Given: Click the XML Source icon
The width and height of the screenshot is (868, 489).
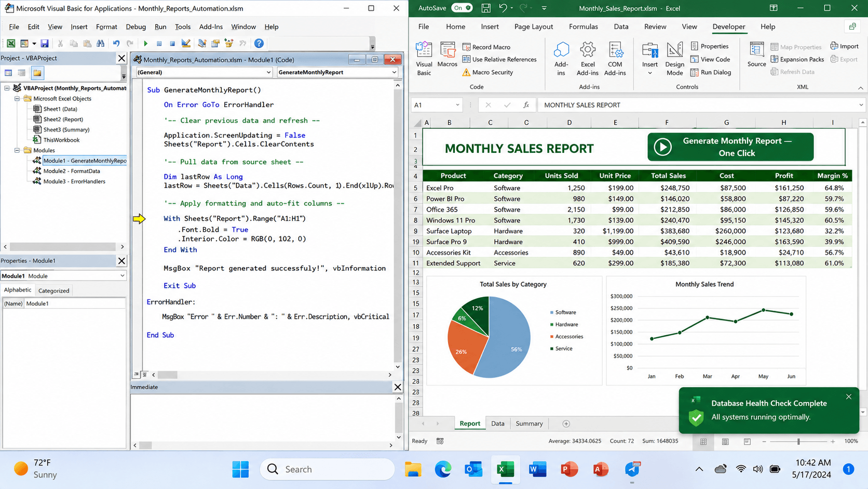Looking at the screenshot, I should pos(756,55).
